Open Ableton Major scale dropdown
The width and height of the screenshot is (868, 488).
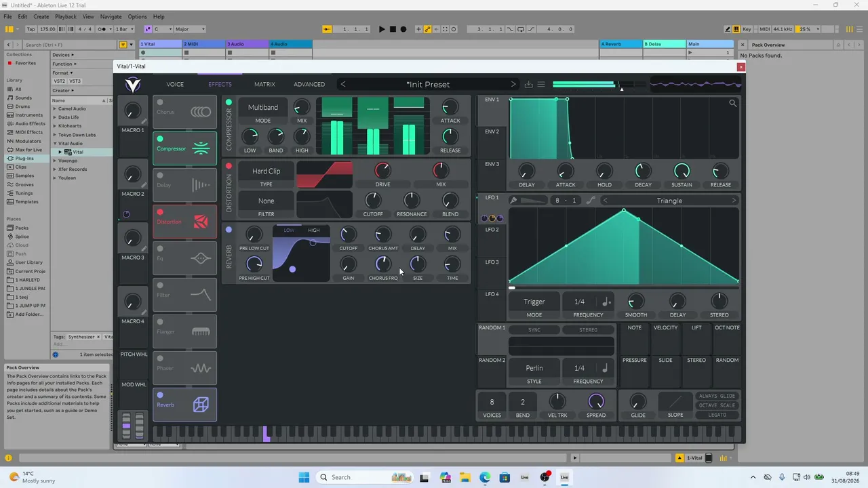coord(190,29)
